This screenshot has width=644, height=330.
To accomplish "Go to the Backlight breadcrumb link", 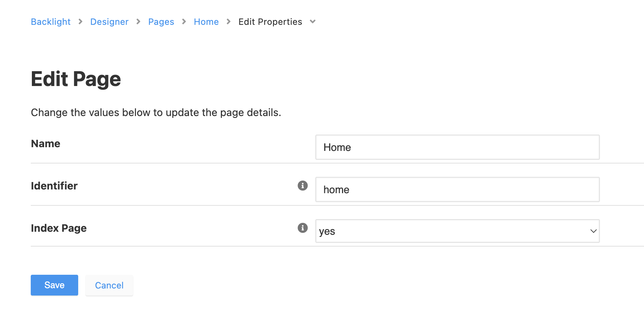I will point(51,22).
